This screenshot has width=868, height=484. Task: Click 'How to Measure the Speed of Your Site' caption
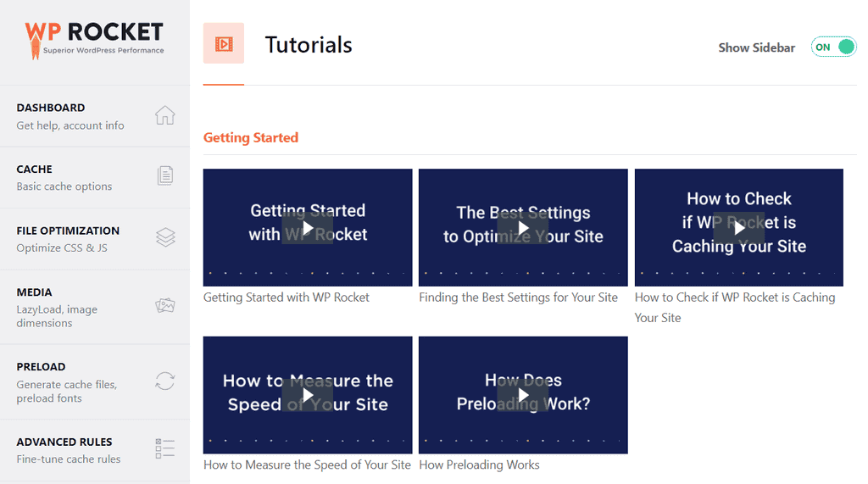(x=307, y=465)
